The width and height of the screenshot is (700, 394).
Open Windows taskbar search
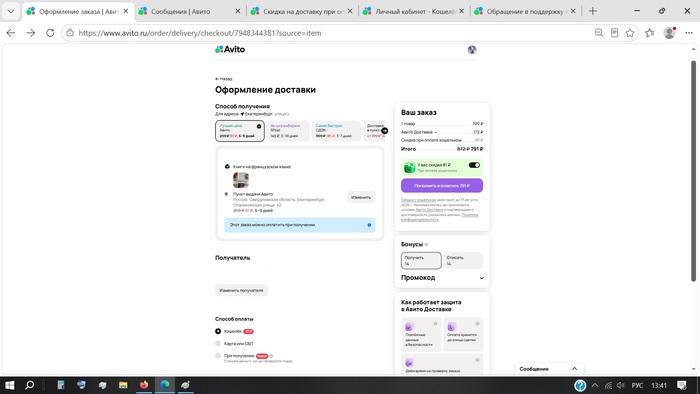(29, 385)
